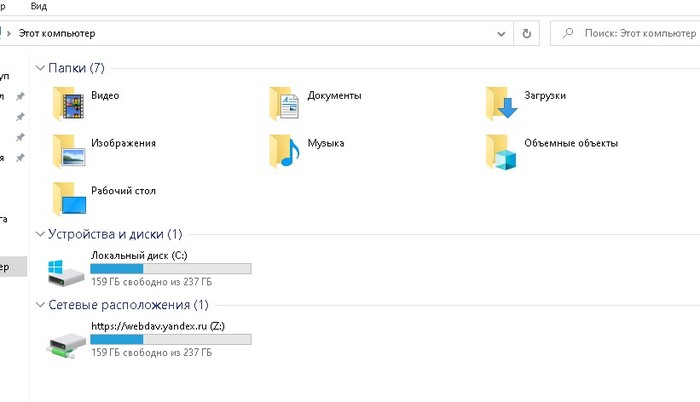
Task: Select the Рабочий стол folder icon
Action: click(x=70, y=196)
